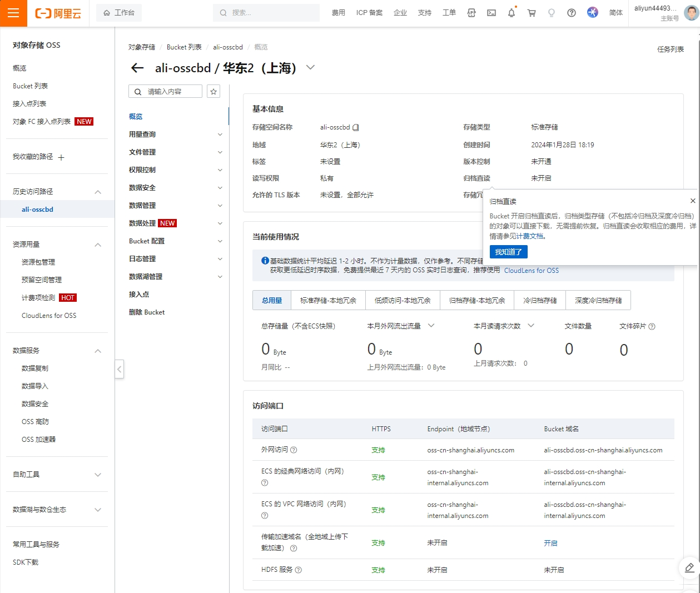Enable transfer acceleration via 开启 link
Screen dimensions: 700x593
[550, 543]
